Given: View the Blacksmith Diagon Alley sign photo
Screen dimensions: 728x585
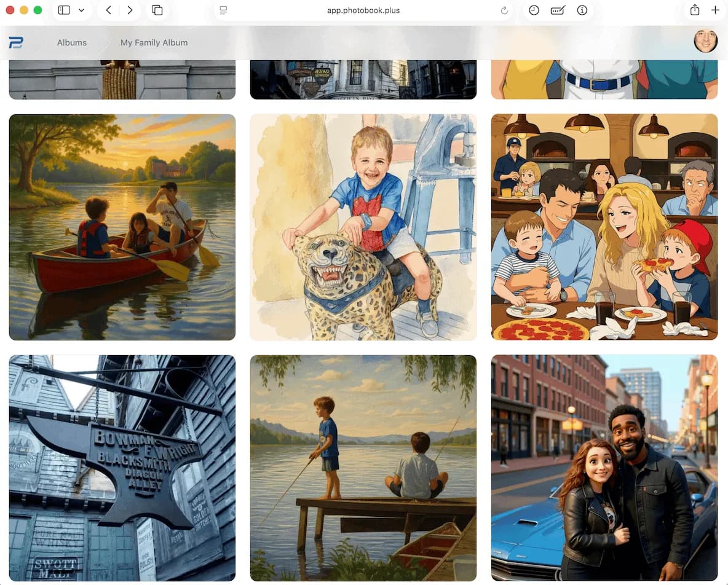Looking at the screenshot, I should (122, 468).
